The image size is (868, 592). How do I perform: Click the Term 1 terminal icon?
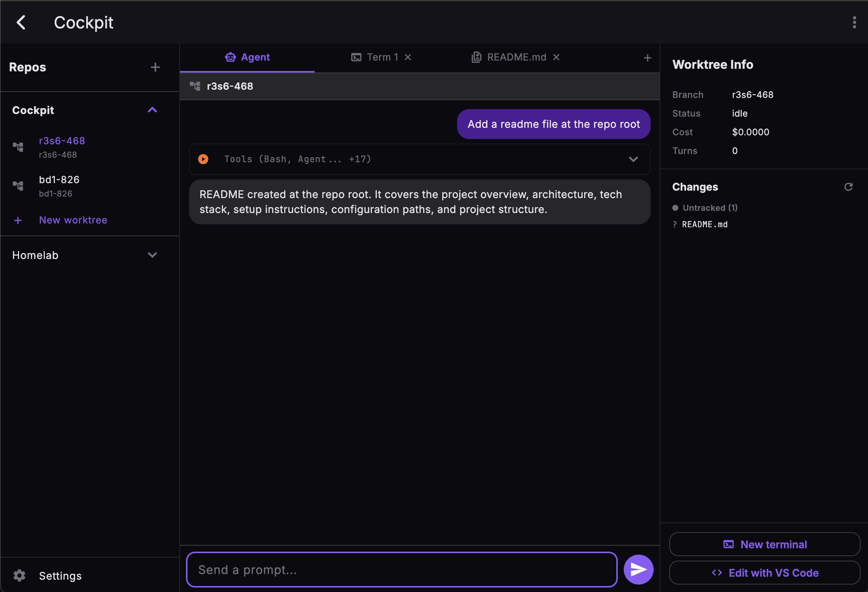[356, 57]
